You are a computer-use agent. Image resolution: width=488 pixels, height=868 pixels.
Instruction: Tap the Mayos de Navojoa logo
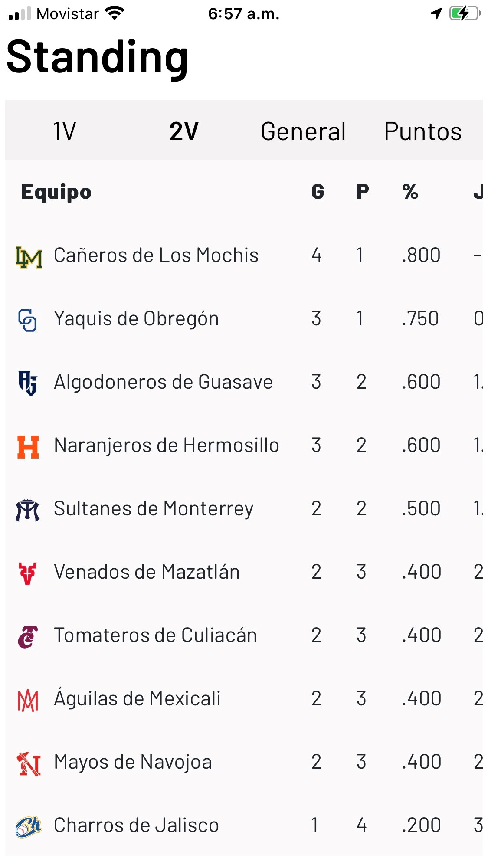click(28, 764)
